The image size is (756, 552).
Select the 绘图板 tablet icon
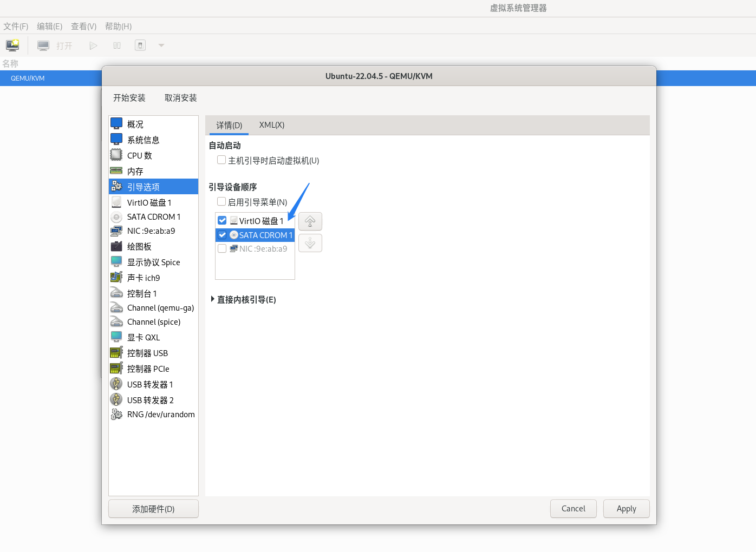pyautogui.click(x=116, y=247)
